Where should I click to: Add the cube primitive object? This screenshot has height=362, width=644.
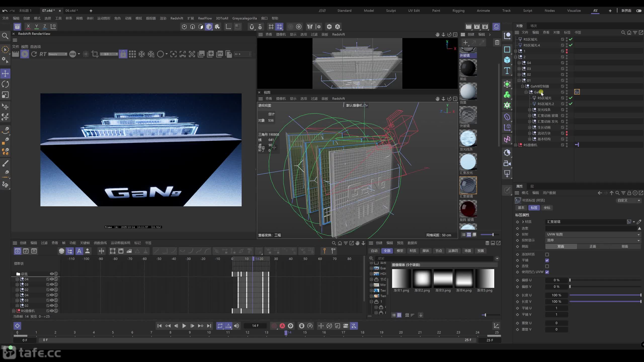(x=507, y=60)
